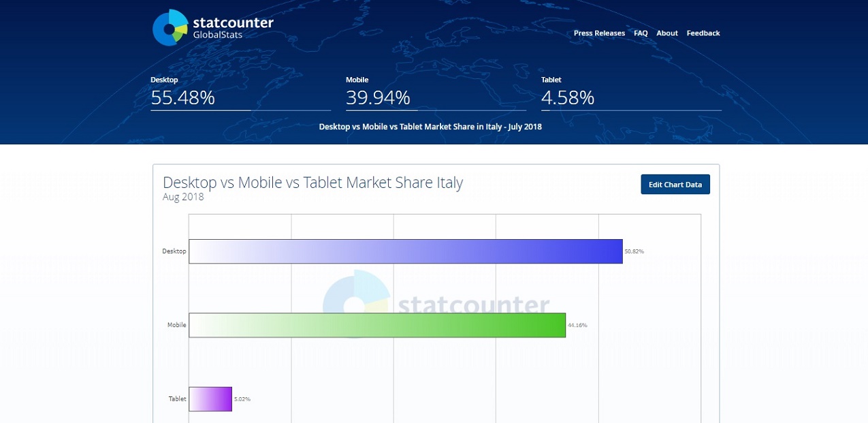The image size is (868, 423).
Task: Click the Edit Chart Data button
Action: (x=675, y=185)
